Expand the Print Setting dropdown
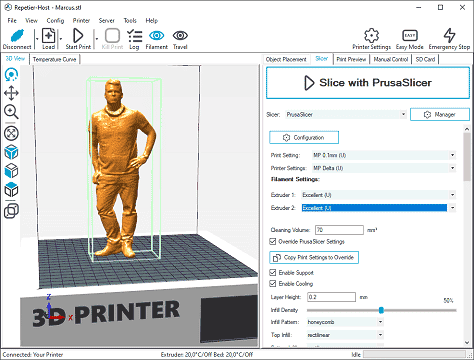This screenshot has width=474, height=360. click(x=384, y=155)
